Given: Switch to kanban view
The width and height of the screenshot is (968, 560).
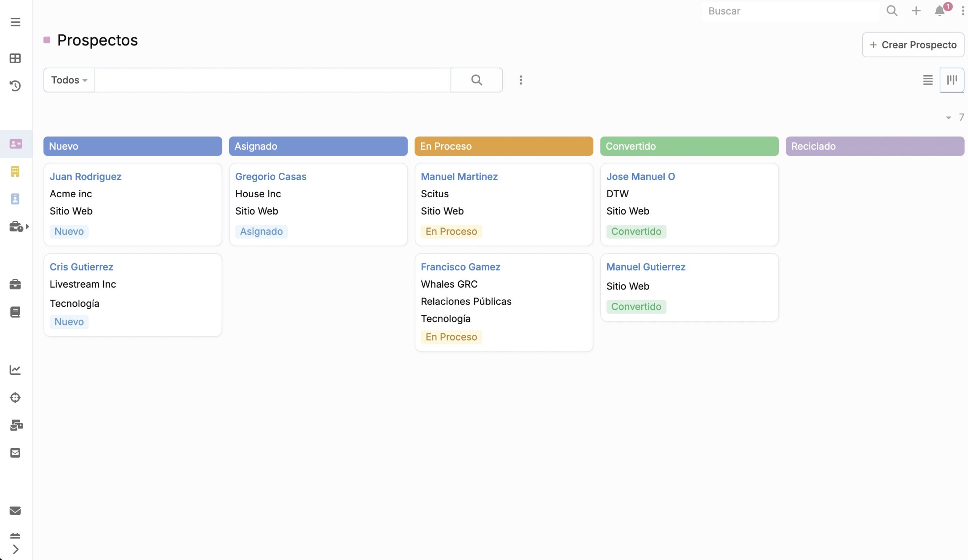Looking at the screenshot, I should point(952,80).
